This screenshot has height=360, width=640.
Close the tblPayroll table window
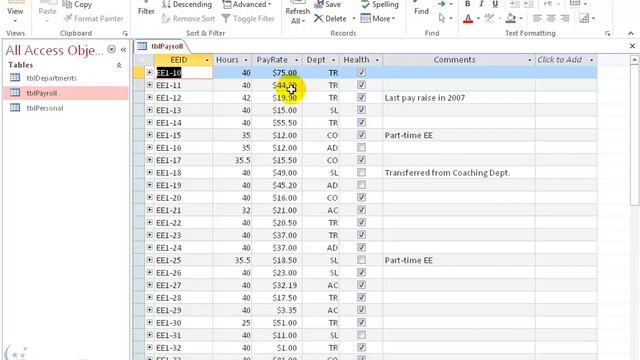click(632, 46)
